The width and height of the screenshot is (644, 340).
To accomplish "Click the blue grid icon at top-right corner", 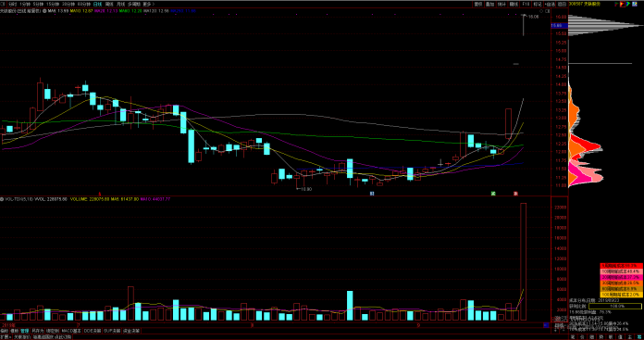I will [x=635, y=4].
